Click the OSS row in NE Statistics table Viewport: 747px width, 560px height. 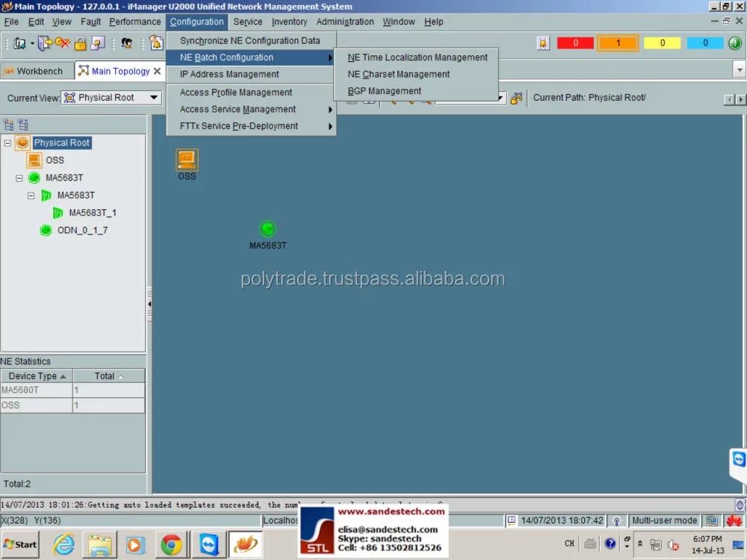[72, 405]
